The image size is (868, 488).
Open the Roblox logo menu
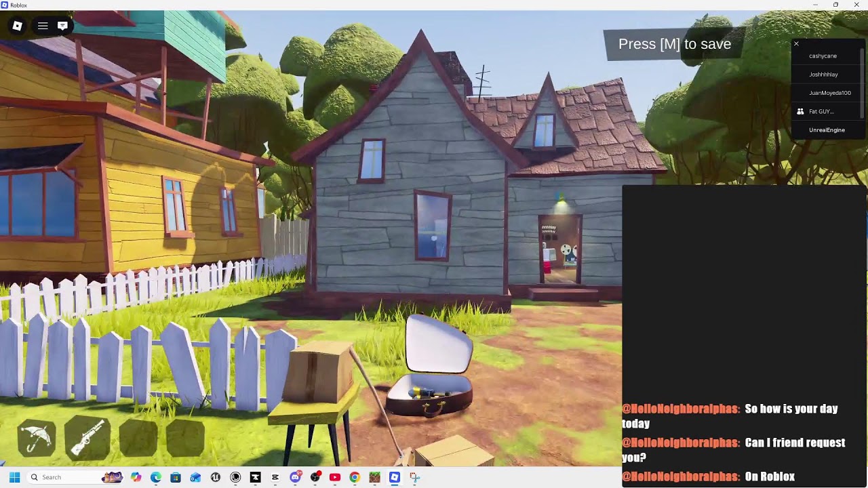click(18, 26)
